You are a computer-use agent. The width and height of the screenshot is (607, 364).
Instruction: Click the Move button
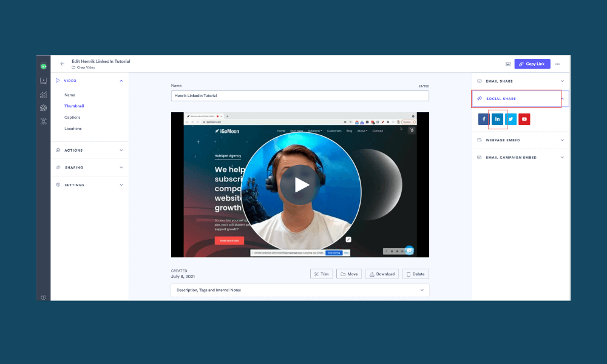click(349, 274)
